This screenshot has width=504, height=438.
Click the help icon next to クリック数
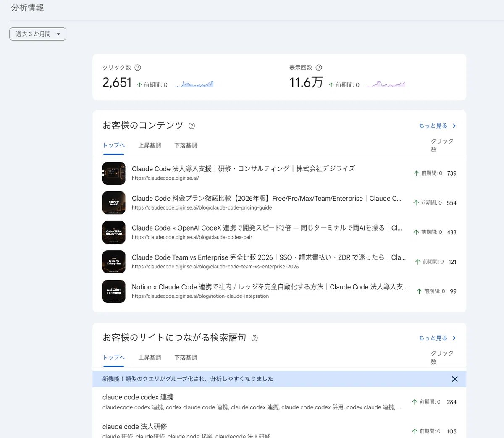point(137,68)
